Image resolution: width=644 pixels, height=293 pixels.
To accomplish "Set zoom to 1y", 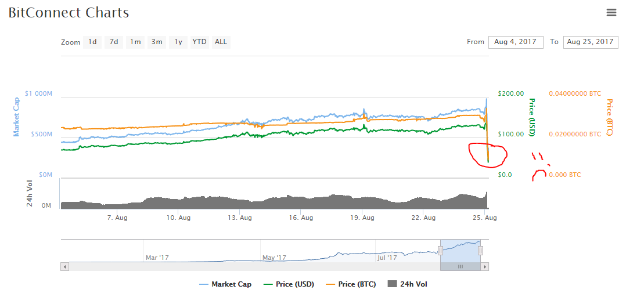I will (178, 42).
